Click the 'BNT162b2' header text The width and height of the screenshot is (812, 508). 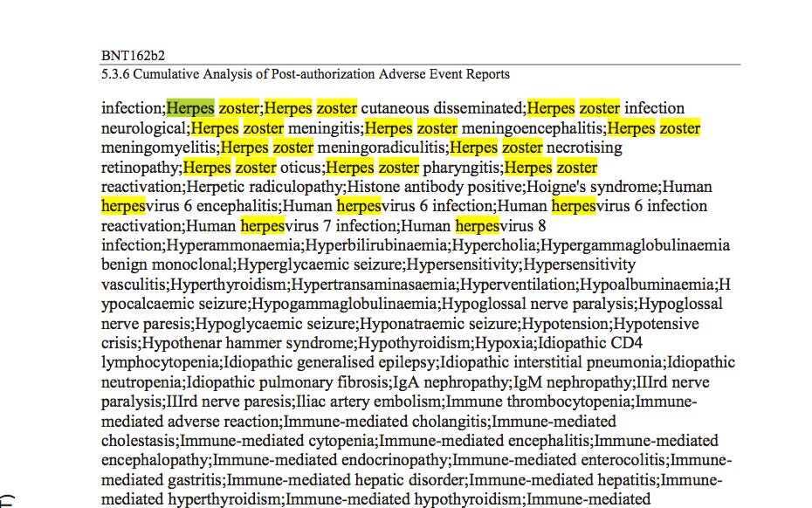coord(133,55)
